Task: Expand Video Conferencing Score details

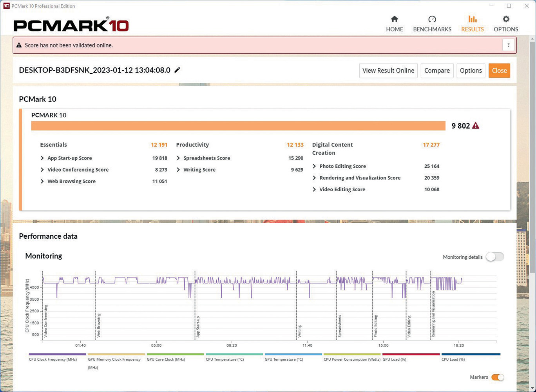Action: [x=42, y=170]
